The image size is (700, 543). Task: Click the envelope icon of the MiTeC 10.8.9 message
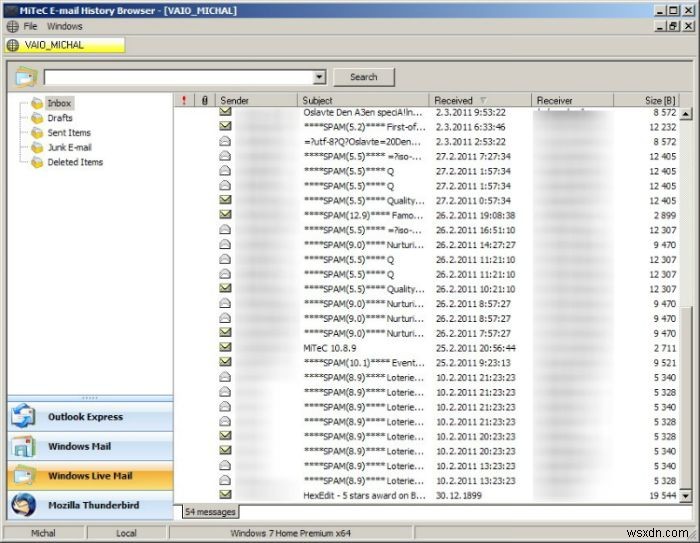pos(225,347)
